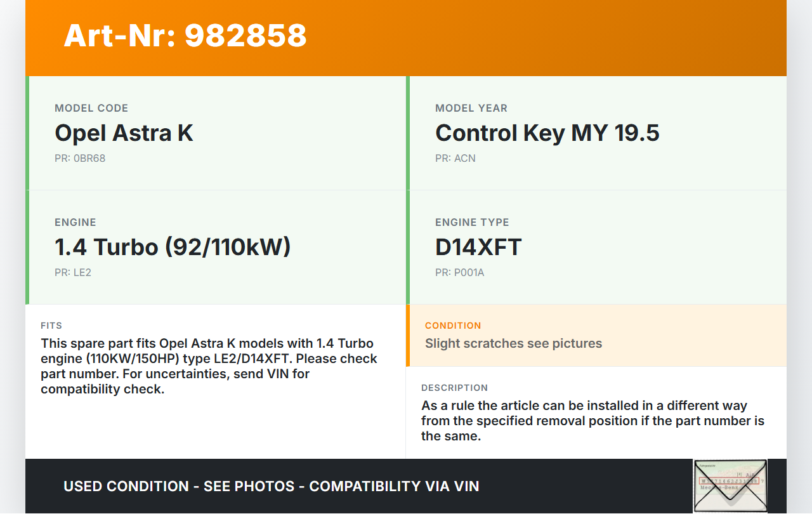Select the Control Key MY 19.5 text
Screen dimensions: 812x514
pyautogui.click(x=547, y=133)
